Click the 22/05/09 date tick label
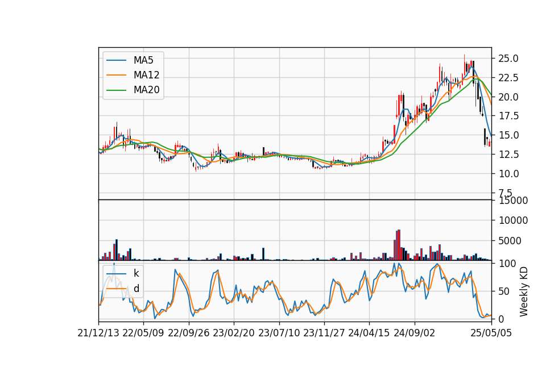 143,333
